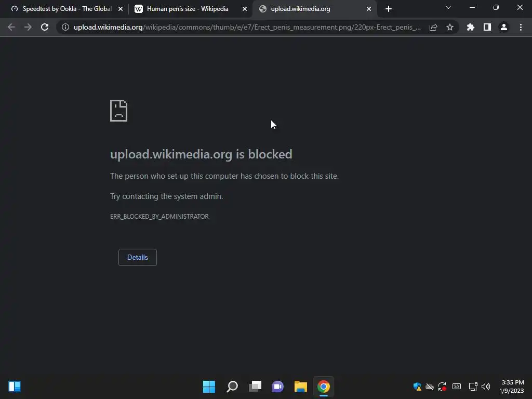Click the OneDrive cloud tray icon
This screenshot has width=532, height=399.
[x=430, y=387]
